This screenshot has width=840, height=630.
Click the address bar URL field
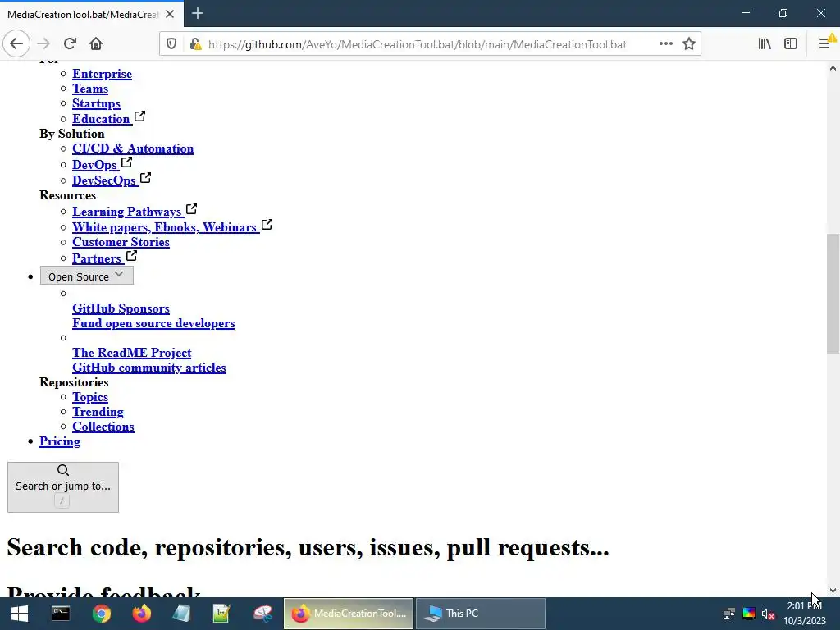click(418, 44)
